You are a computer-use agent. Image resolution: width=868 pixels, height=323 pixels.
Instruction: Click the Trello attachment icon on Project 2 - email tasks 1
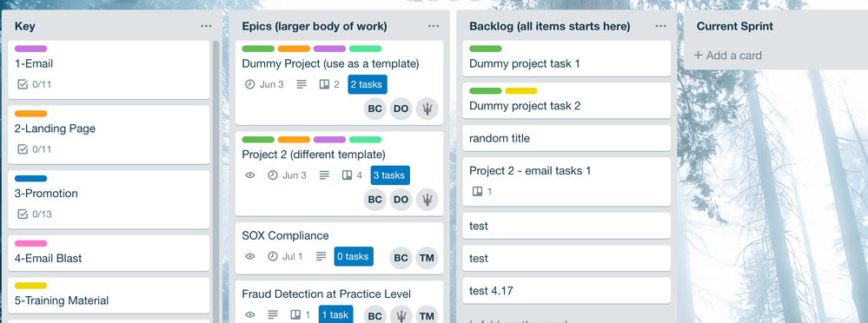coord(477,191)
